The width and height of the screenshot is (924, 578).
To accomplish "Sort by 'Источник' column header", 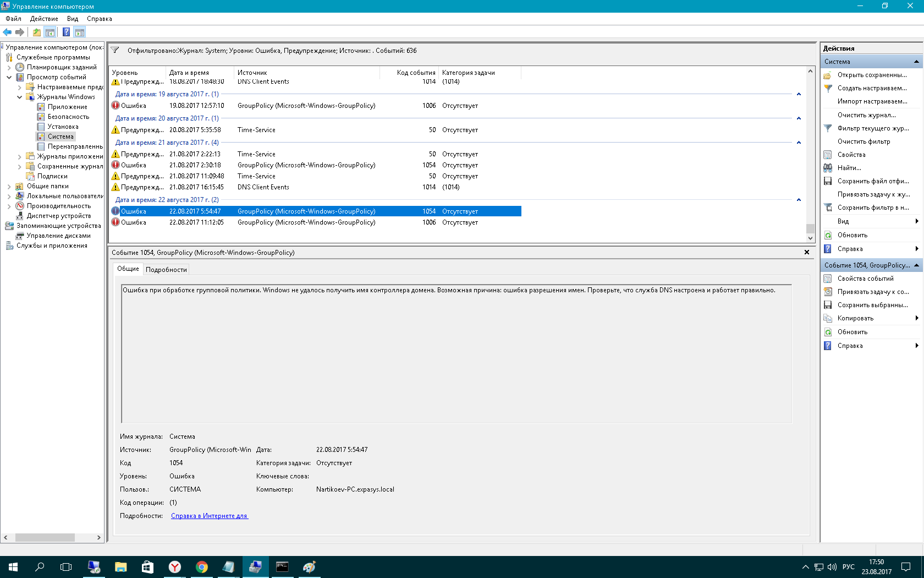I will pos(307,73).
